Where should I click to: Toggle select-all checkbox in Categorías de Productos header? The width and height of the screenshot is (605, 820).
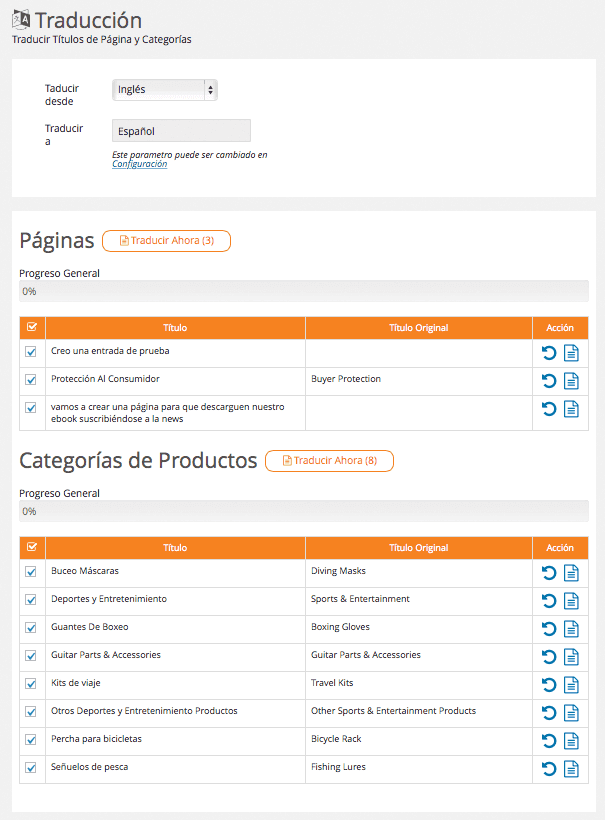[x=31, y=547]
